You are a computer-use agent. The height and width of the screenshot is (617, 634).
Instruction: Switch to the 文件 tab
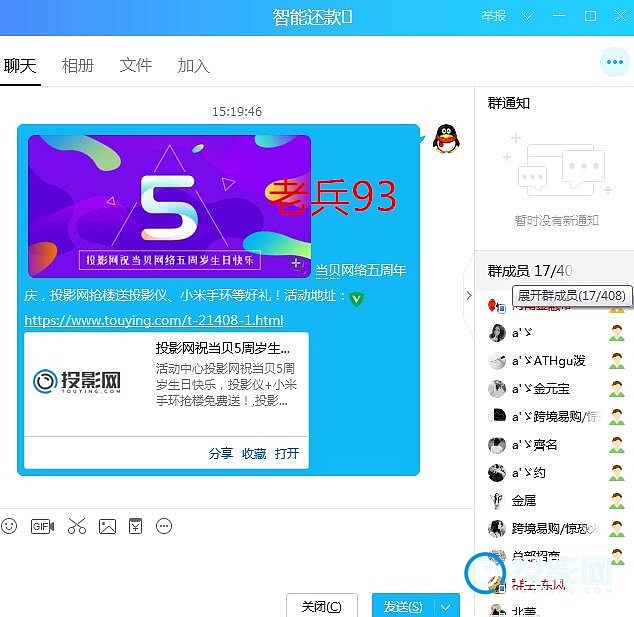click(136, 65)
